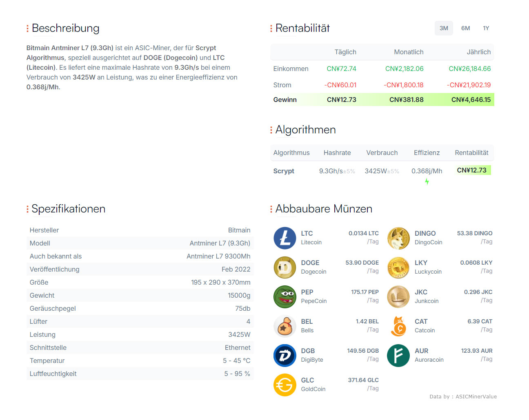Viewport: 529px width, 420px height.
Task: Click noise level value 75db
Action: point(243,308)
